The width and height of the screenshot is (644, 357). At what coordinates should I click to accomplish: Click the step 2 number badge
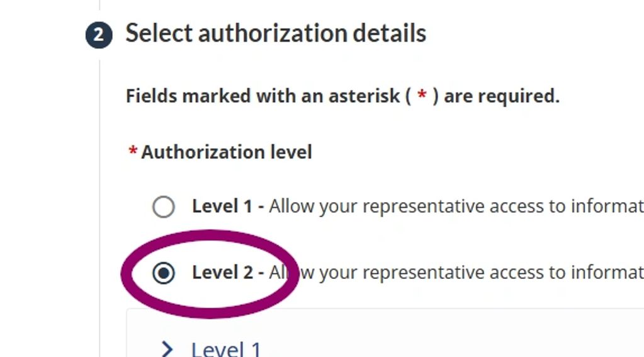coord(99,35)
